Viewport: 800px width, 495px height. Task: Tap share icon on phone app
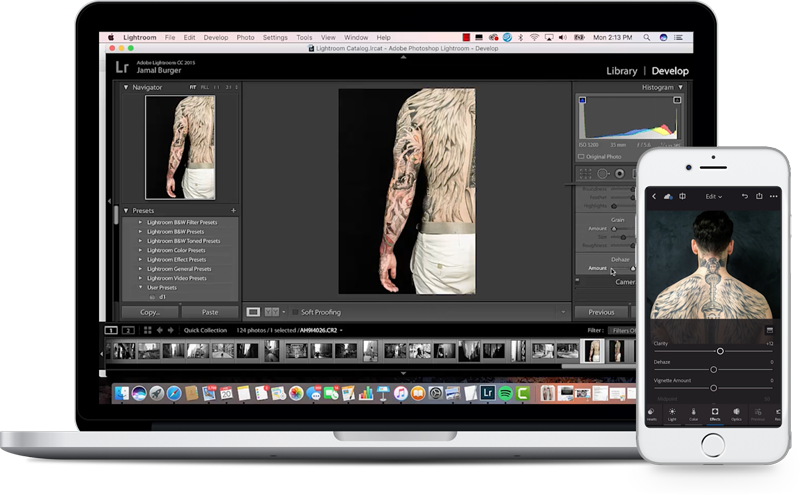click(x=759, y=196)
